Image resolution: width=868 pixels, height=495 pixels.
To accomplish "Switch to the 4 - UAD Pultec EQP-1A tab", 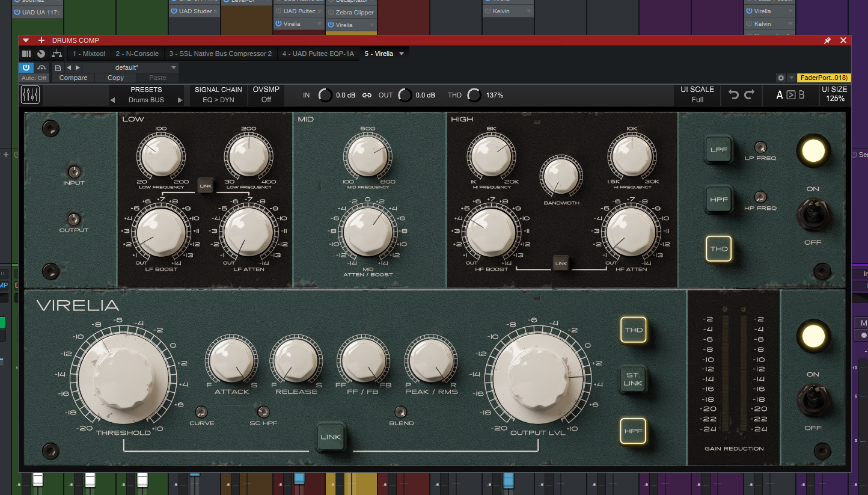I will point(318,54).
